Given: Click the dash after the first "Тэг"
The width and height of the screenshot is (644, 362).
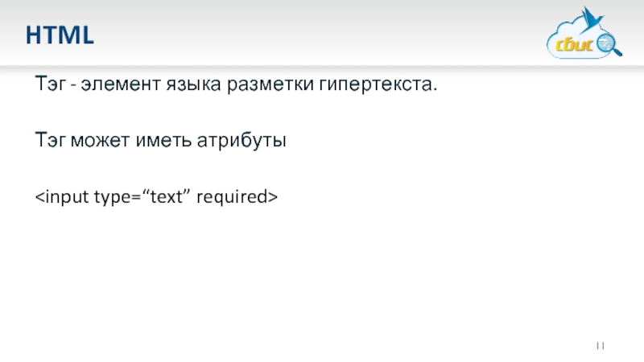Looking at the screenshot, I should 72,84.
